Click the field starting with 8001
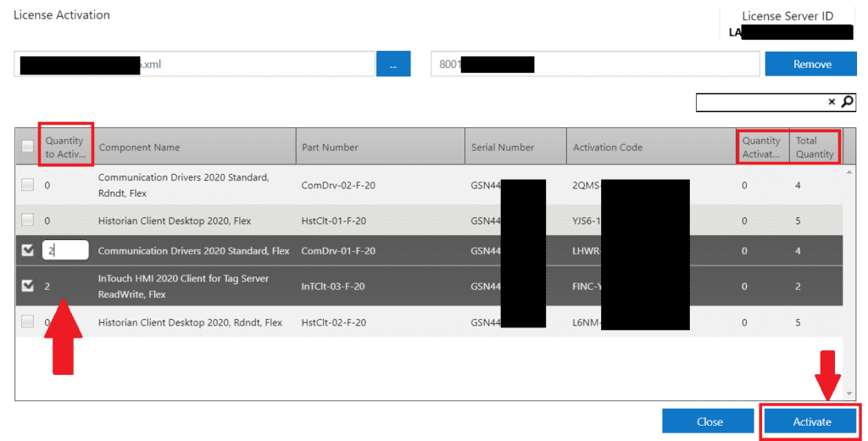Image resolution: width=868 pixels, height=441 pixels. coord(595,64)
